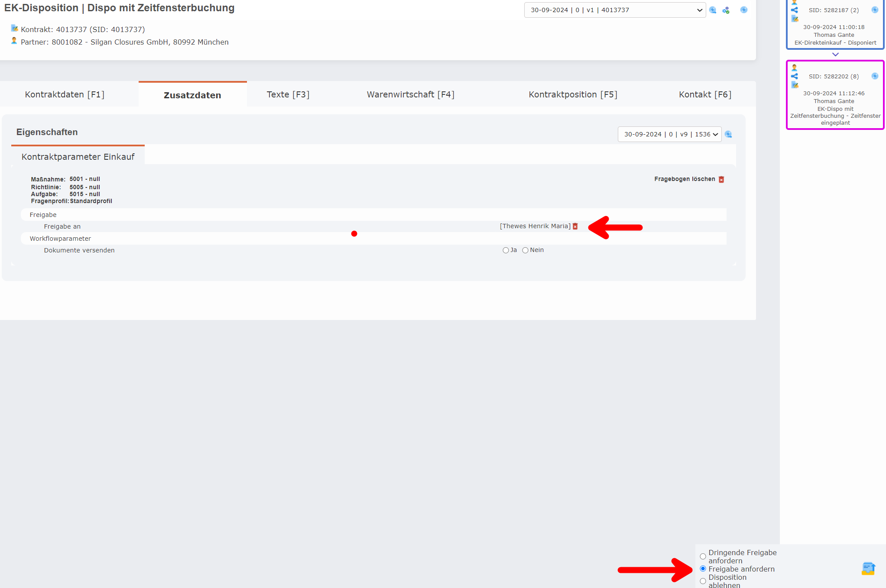Click the gears workflow icon in header

726,10
